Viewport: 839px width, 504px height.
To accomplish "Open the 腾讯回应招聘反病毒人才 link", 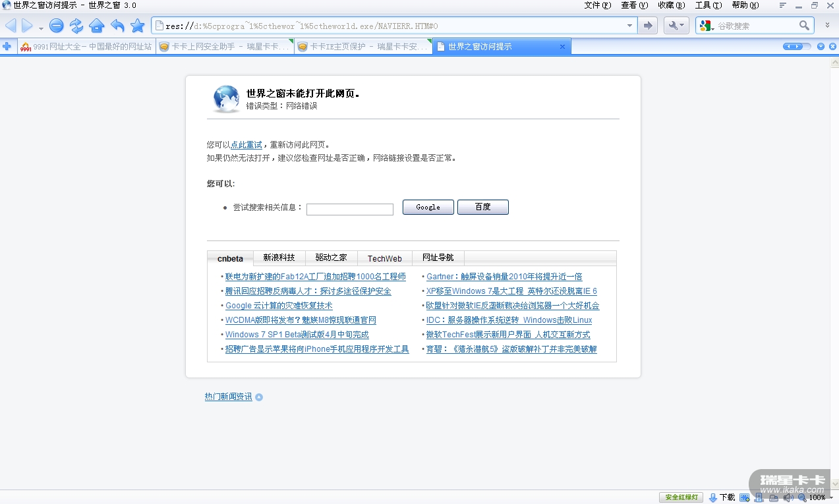I will pos(308,291).
